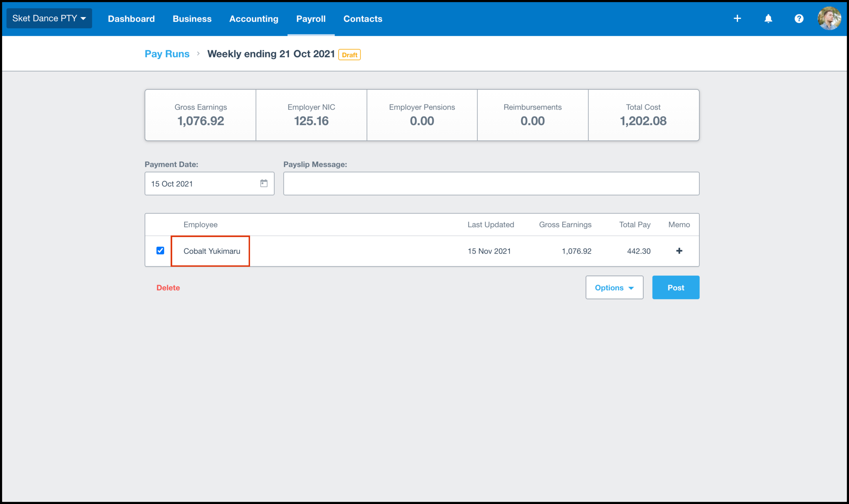Open the notifications bell
Image resolution: width=849 pixels, height=504 pixels.
point(768,18)
